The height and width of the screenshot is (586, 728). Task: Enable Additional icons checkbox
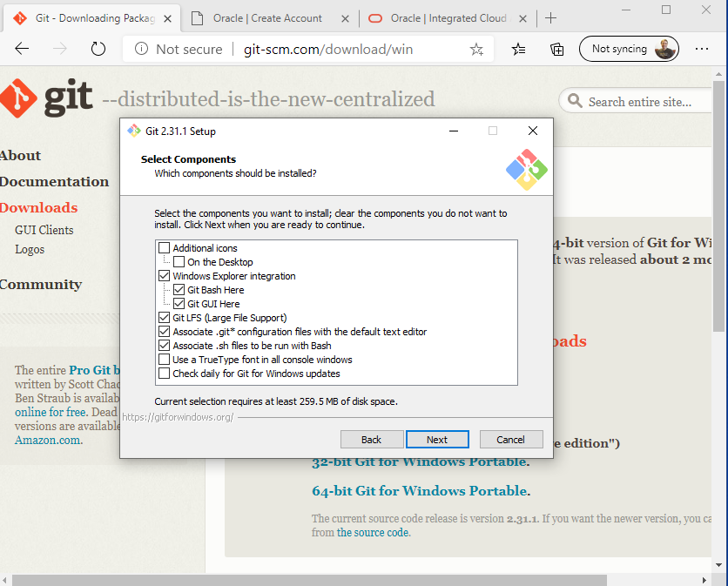point(165,248)
